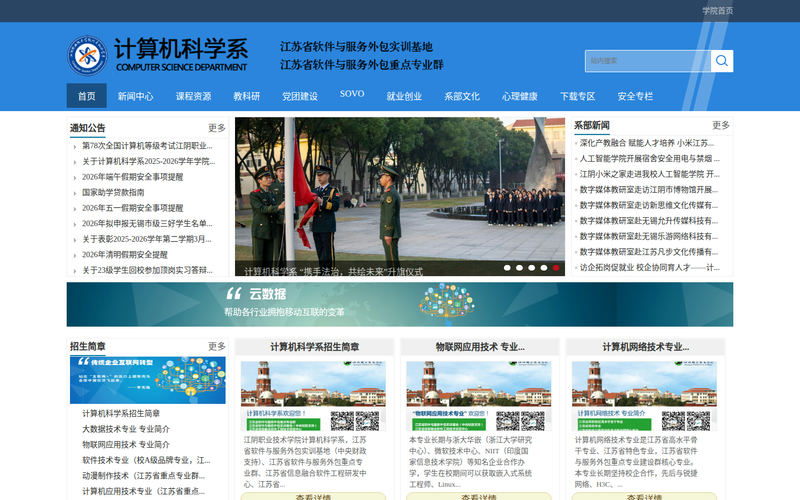Click card title 计算机科学系招生简章
Image resolution: width=800 pixels, height=500 pixels.
point(314,347)
